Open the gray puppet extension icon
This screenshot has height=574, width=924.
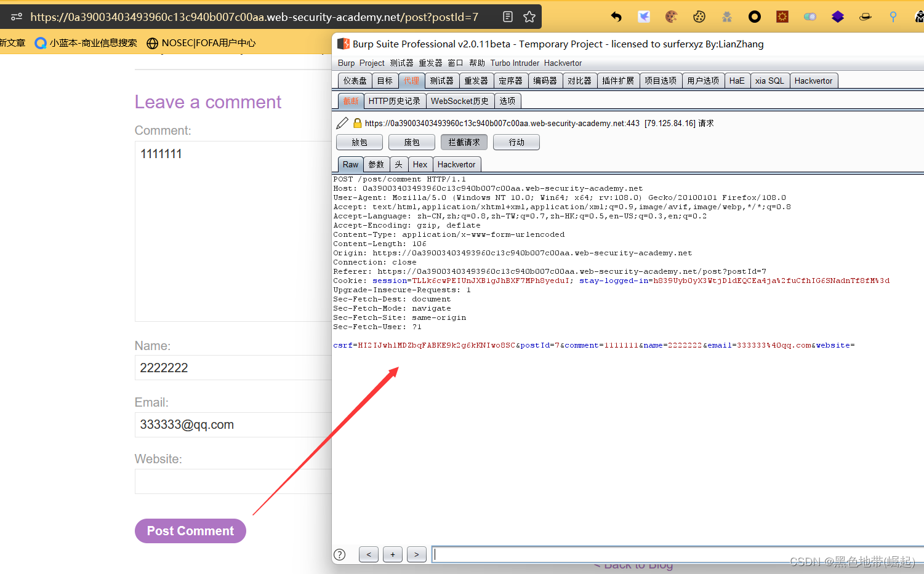click(727, 17)
